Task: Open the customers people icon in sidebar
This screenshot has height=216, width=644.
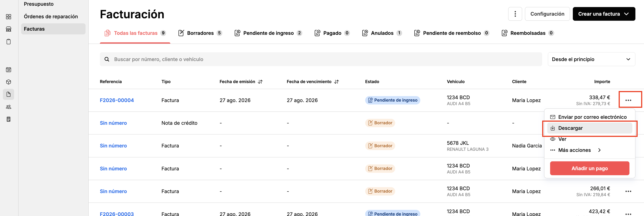Action: point(9,107)
